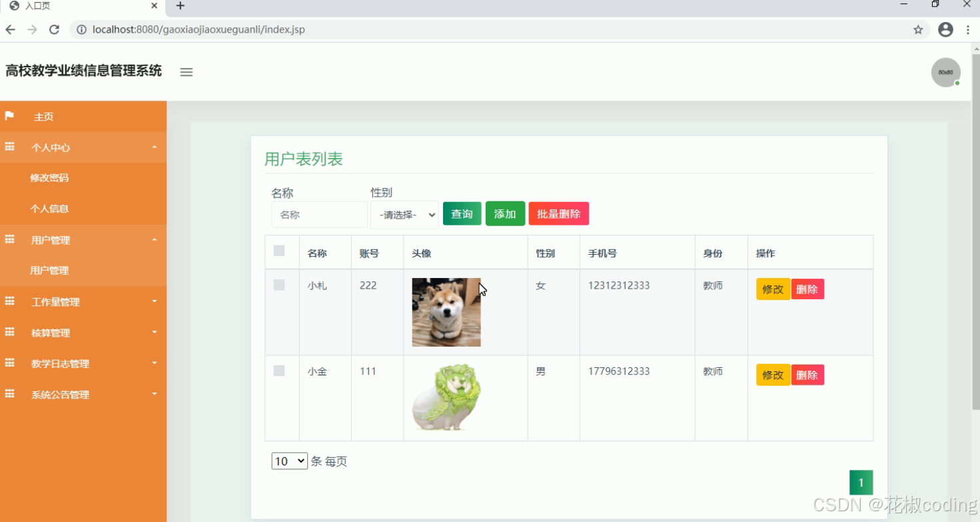
Task: Click the 批量删除 batch delete button
Action: [x=558, y=213]
